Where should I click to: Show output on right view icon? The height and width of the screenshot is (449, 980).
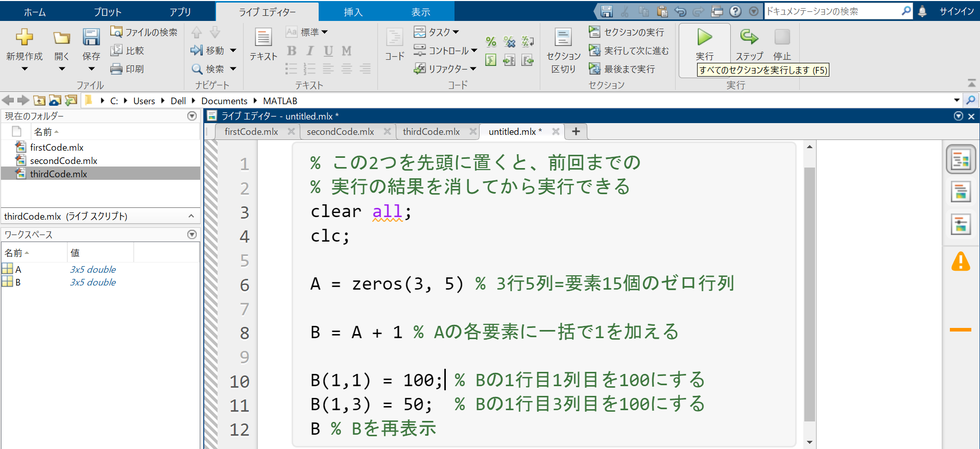click(961, 160)
